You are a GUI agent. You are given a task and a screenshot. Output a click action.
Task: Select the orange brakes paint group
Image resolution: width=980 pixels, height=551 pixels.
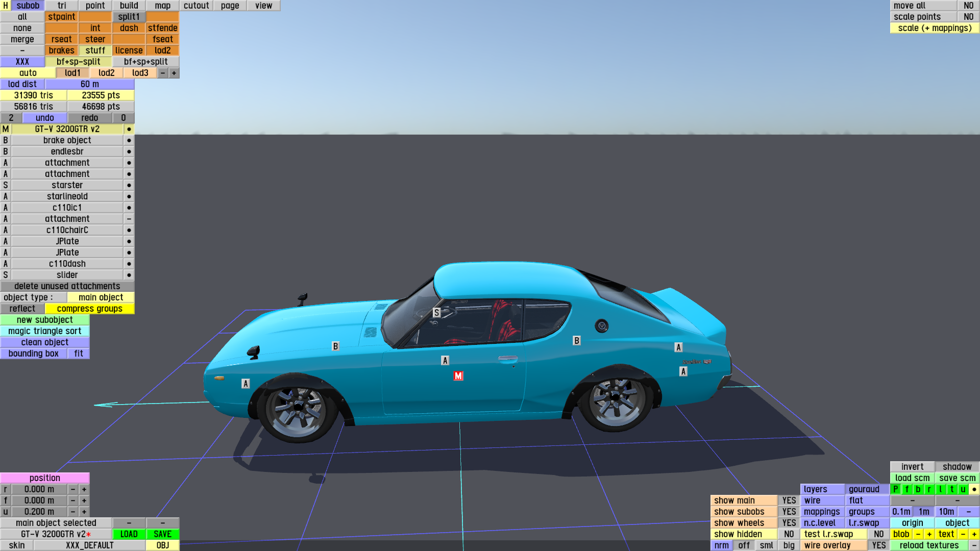coord(61,51)
